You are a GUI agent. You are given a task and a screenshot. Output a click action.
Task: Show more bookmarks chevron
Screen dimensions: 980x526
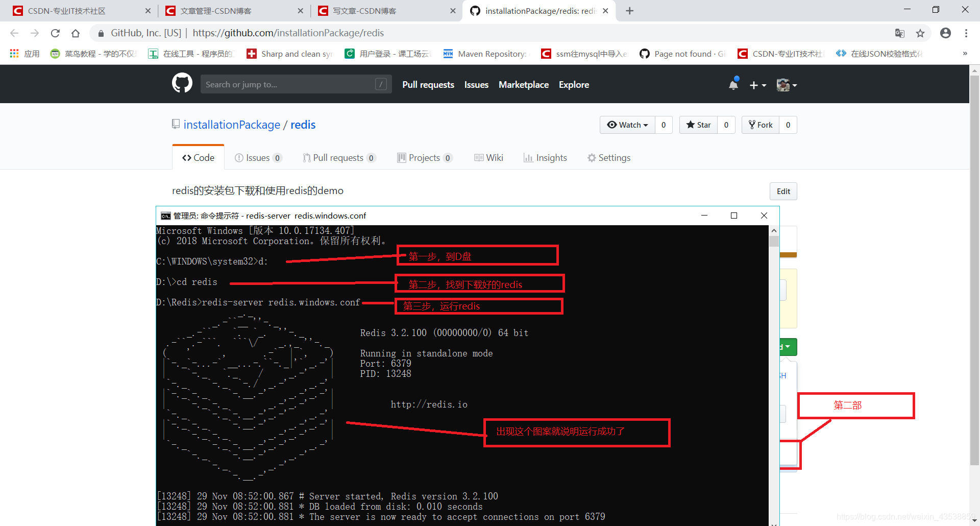point(965,54)
